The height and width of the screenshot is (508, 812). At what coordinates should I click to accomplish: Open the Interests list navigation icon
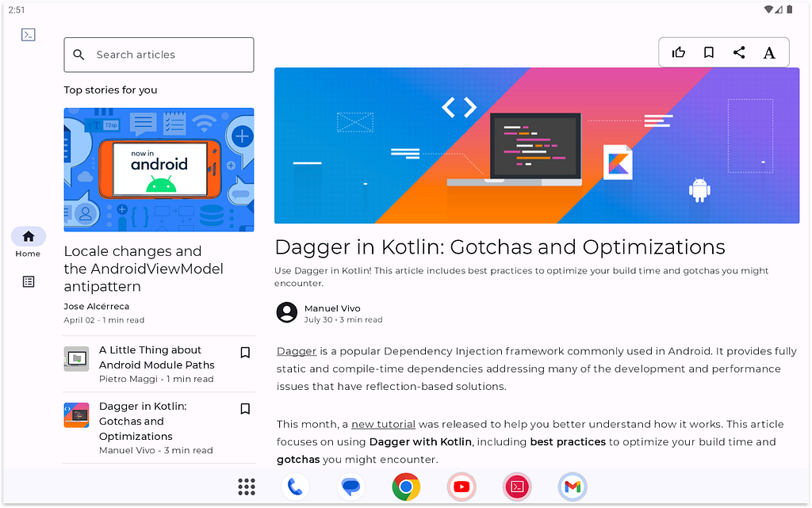[29, 281]
